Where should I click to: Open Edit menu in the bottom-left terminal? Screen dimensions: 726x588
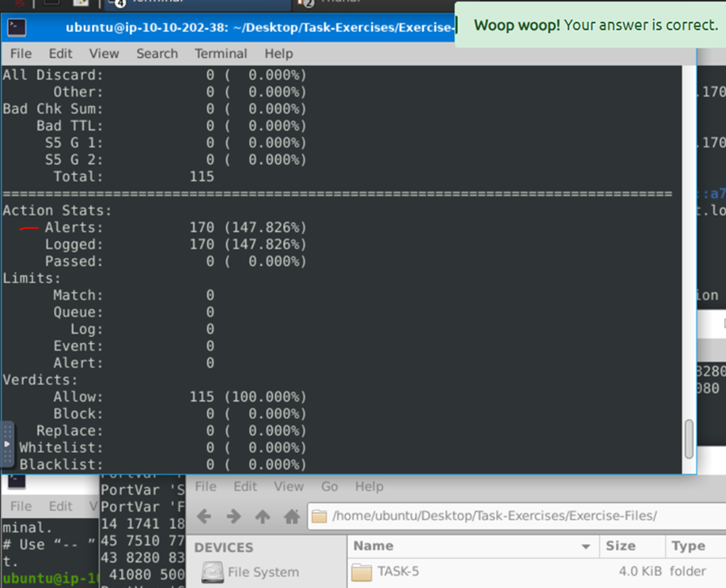60,506
